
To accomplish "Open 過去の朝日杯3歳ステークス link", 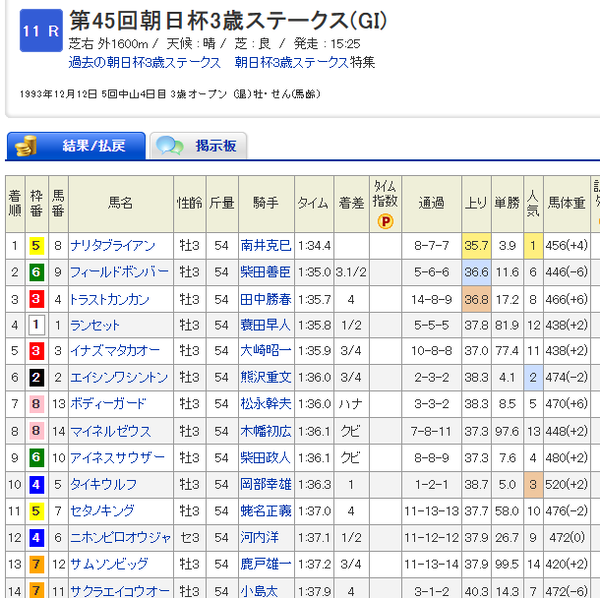I will point(145,62).
